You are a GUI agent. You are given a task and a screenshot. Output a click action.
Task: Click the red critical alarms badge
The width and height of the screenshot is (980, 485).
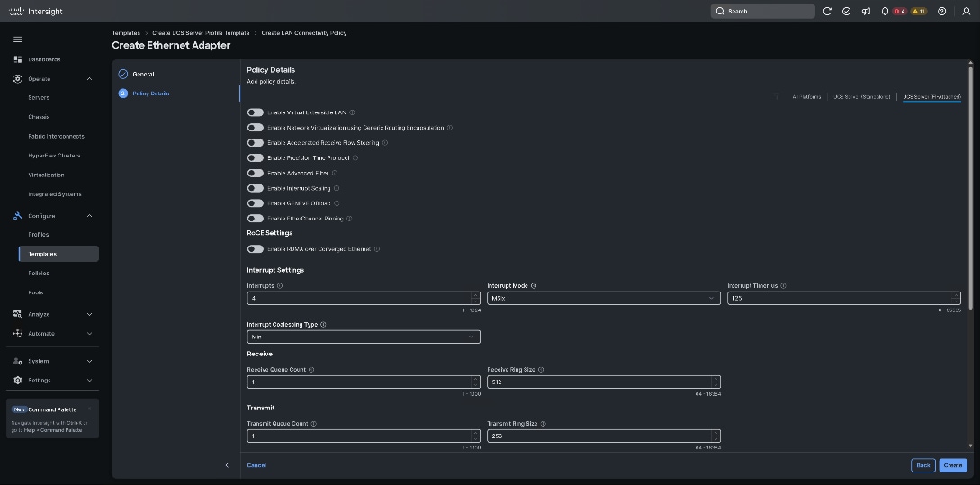tap(899, 12)
